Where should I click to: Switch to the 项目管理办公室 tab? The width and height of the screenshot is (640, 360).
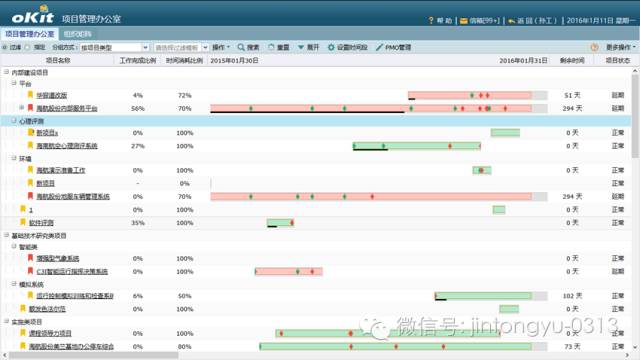pos(29,34)
